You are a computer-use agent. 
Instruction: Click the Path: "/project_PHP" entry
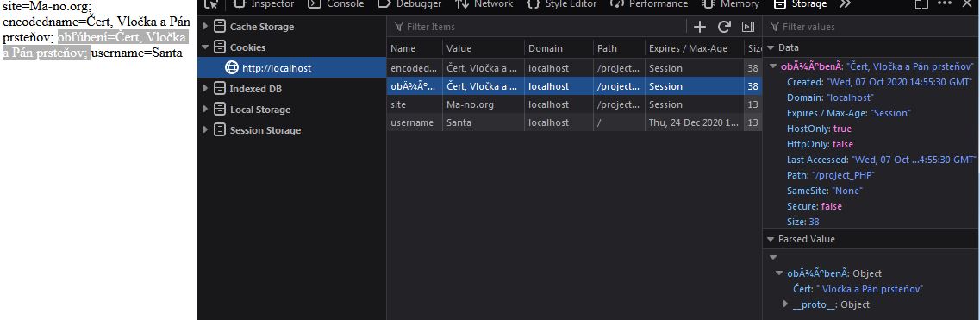point(831,175)
